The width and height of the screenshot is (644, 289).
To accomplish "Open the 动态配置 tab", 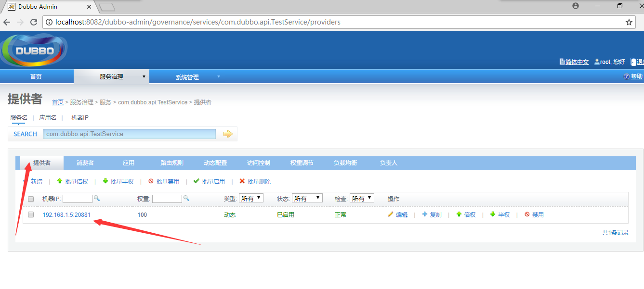I will pos(215,163).
